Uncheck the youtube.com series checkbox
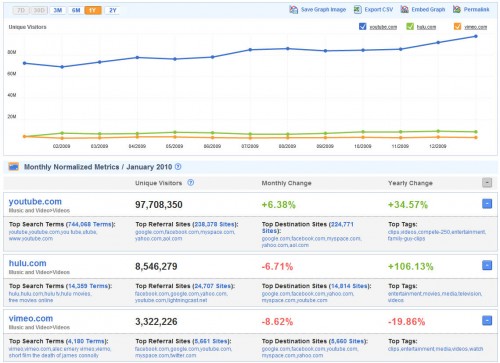 click(363, 26)
